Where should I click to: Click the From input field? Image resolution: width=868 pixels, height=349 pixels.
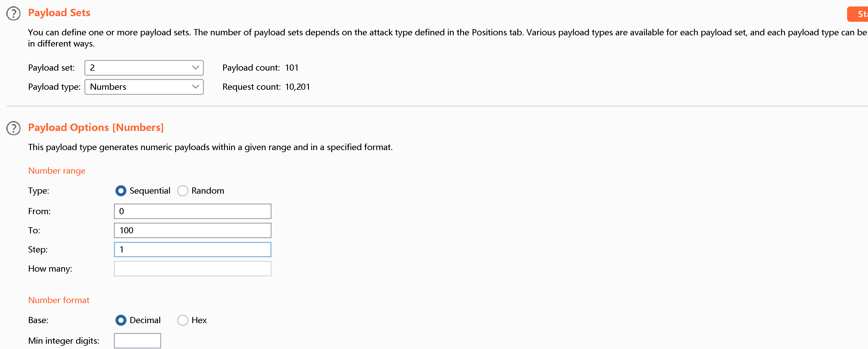[x=192, y=211]
